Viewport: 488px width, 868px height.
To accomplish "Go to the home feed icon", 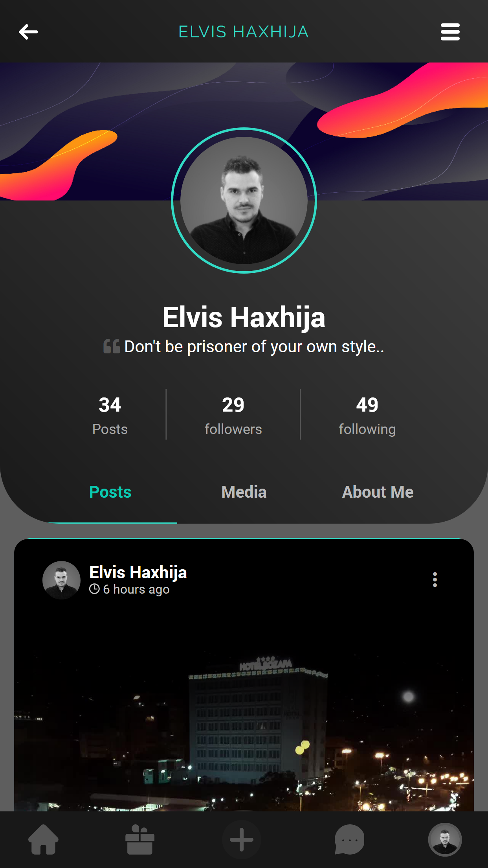I will coord(43,839).
